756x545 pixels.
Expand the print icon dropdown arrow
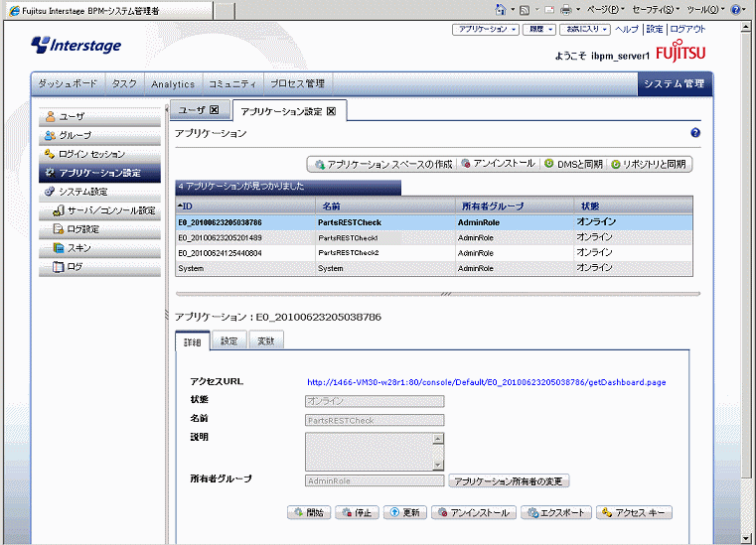click(578, 10)
